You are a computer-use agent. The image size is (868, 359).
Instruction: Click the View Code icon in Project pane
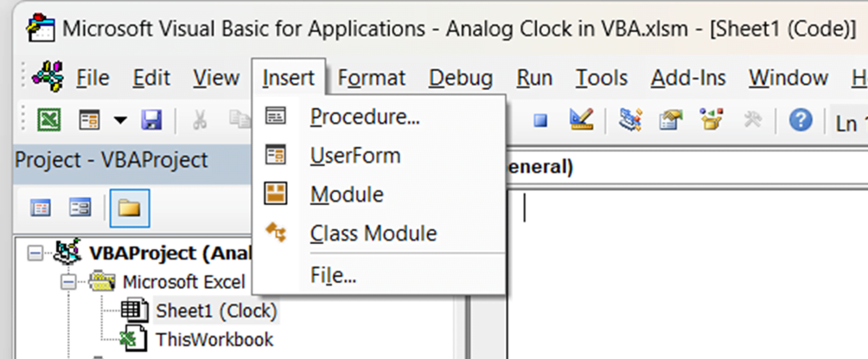[x=40, y=208]
